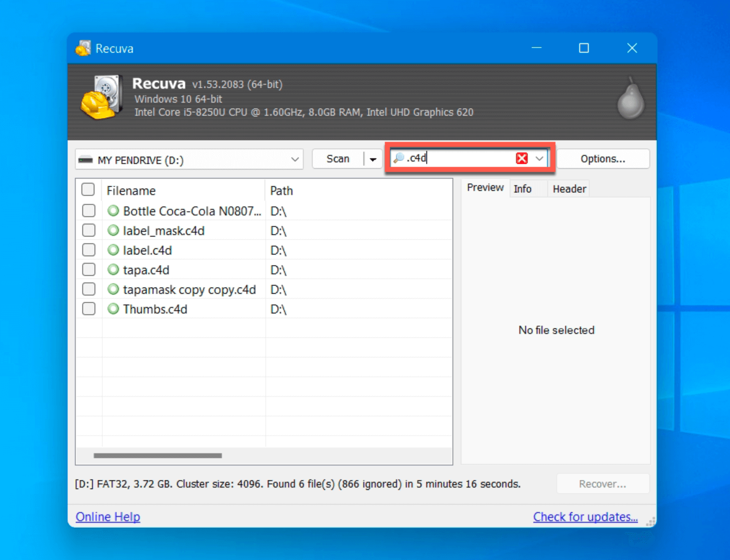Maximize the Recuva window
The image size is (730, 560).
(584, 48)
